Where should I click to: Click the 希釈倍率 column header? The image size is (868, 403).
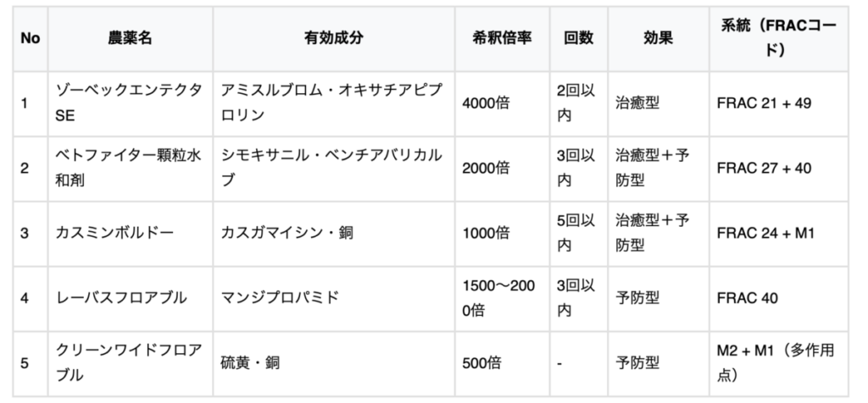tap(502, 39)
